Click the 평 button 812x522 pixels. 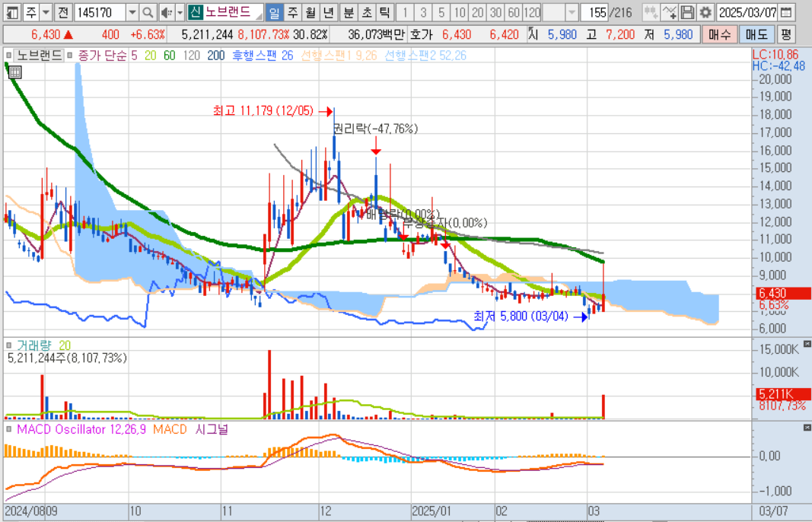pyautogui.click(x=786, y=35)
